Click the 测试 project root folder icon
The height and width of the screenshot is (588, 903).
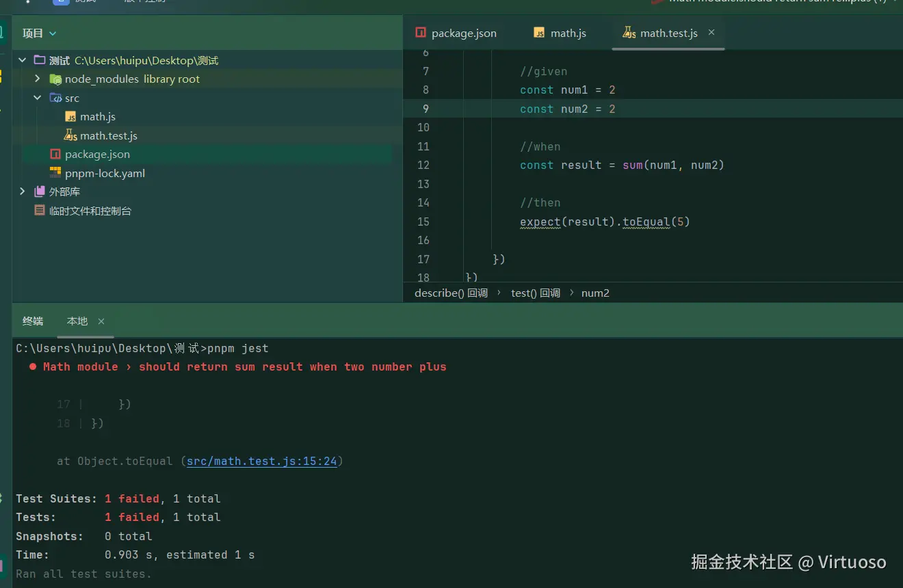pyautogui.click(x=40, y=60)
